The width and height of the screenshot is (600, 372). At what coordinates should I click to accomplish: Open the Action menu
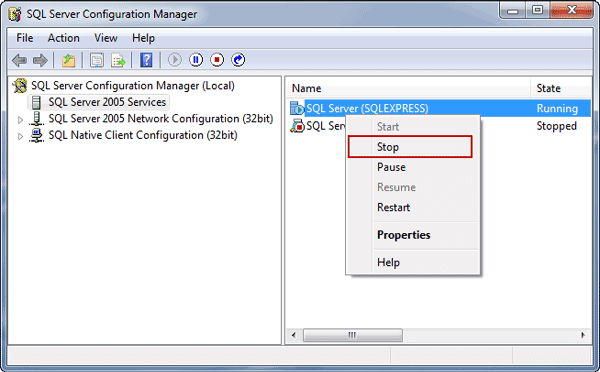(64, 38)
